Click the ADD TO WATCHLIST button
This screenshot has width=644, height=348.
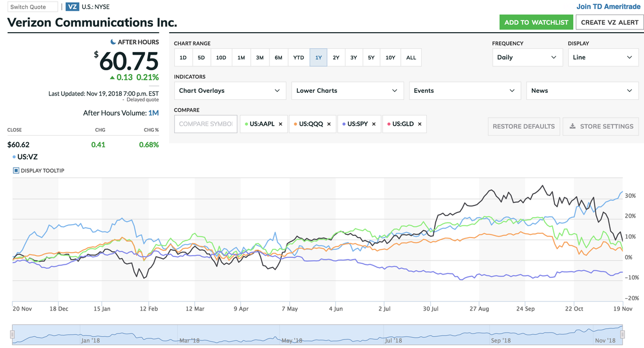click(x=536, y=23)
